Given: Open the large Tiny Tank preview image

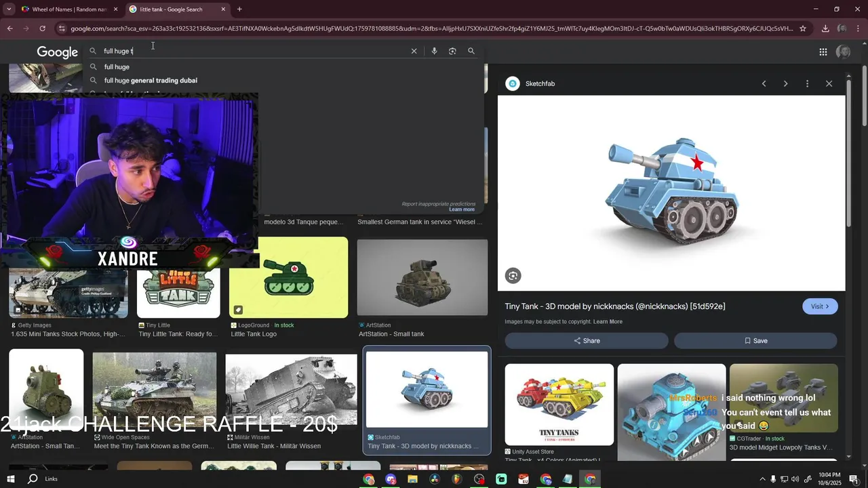Looking at the screenshot, I should 671,193.
